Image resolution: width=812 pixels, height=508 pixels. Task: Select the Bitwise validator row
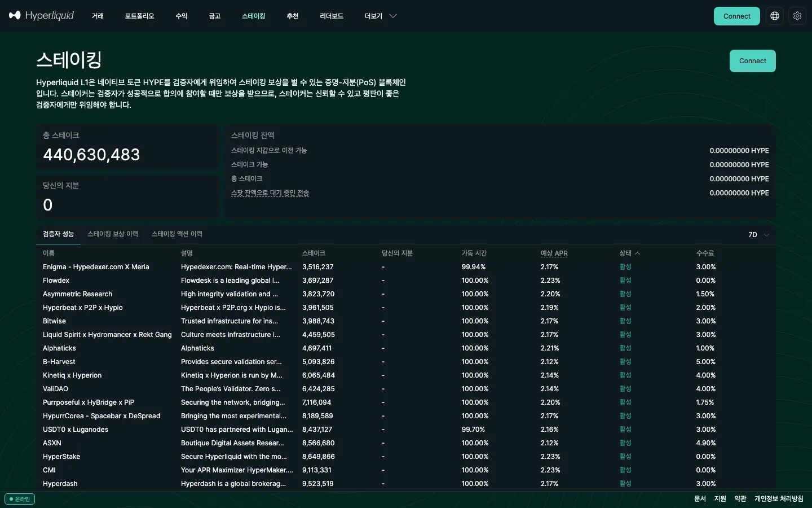(x=406, y=321)
